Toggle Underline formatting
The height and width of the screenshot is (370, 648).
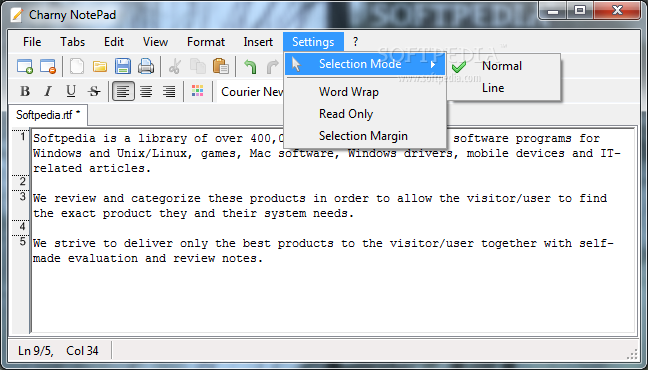(x=71, y=91)
